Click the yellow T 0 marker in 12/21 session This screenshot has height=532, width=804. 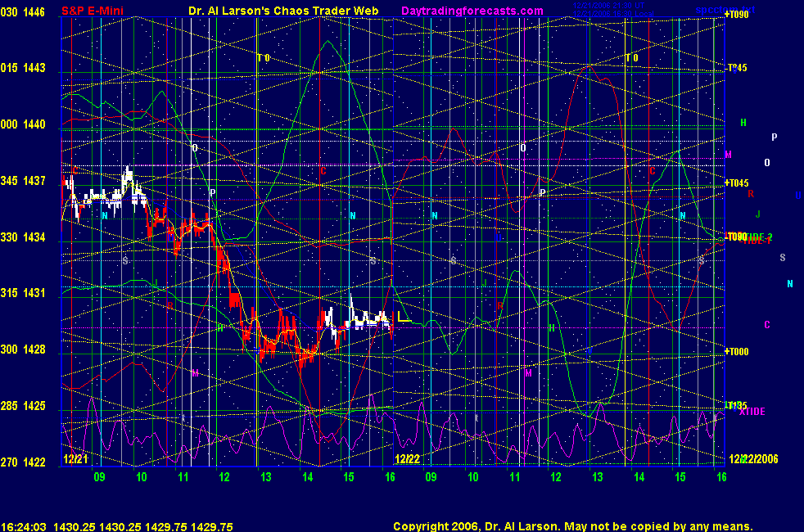click(264, 58)
